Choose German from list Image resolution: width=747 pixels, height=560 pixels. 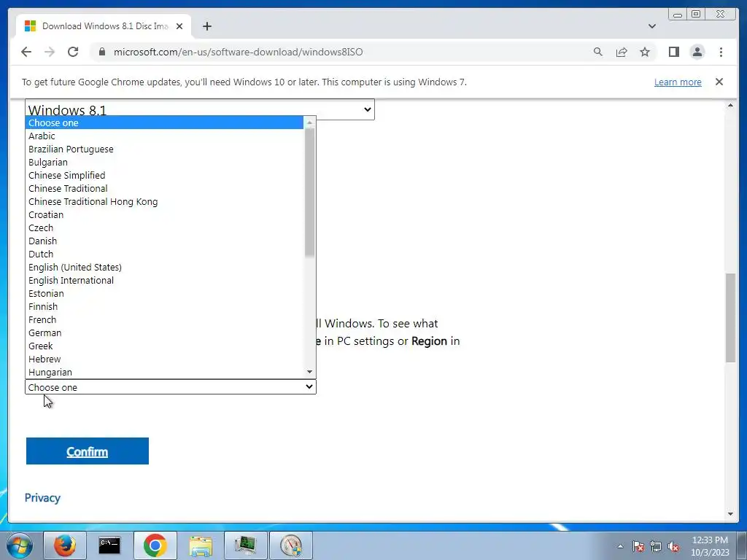[x=164, y=332]
